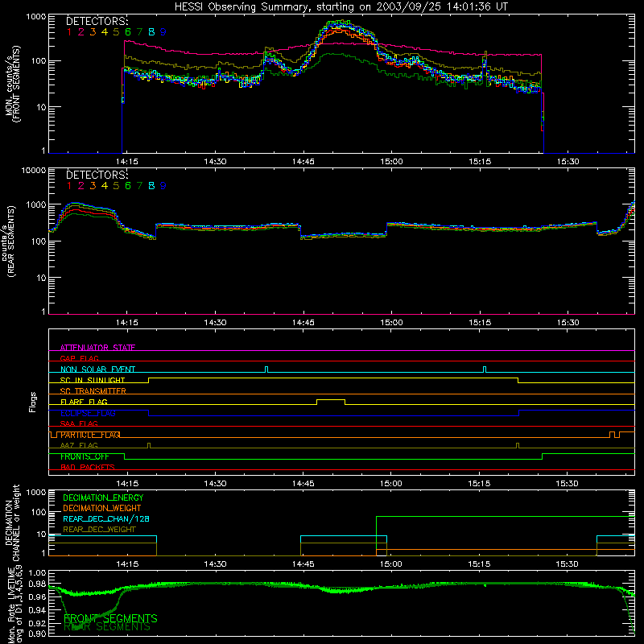Click the PARTICLE_FLAG label
The height and width of the screenshot is (644, 644).
(90, 435)
